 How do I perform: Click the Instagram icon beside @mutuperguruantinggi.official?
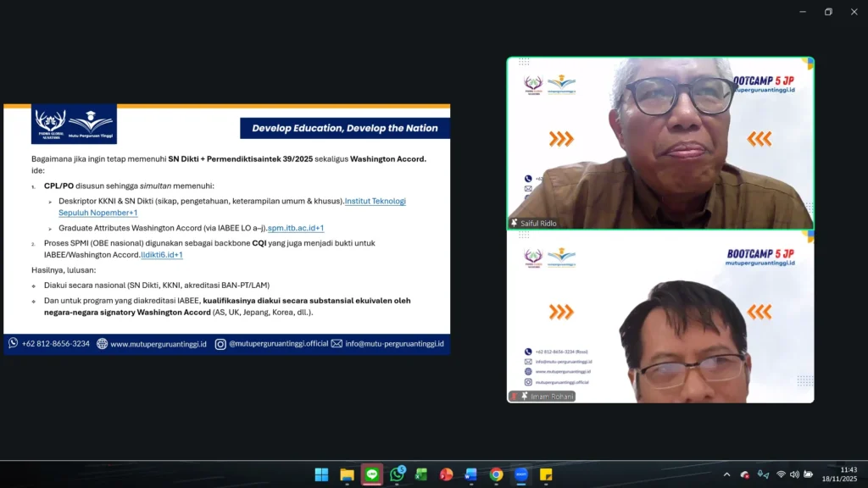(219, 344)
